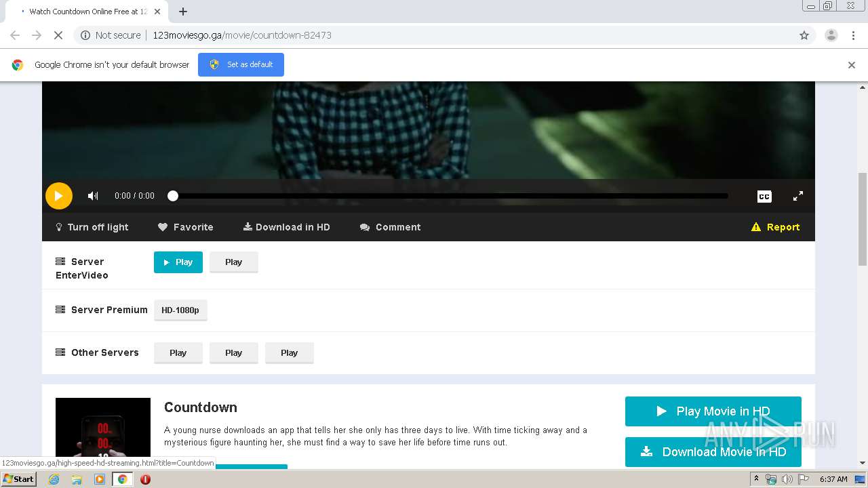868x488 pixels.
Task: Select blue Play on Server EnterVideo
Action: [178, 262]
